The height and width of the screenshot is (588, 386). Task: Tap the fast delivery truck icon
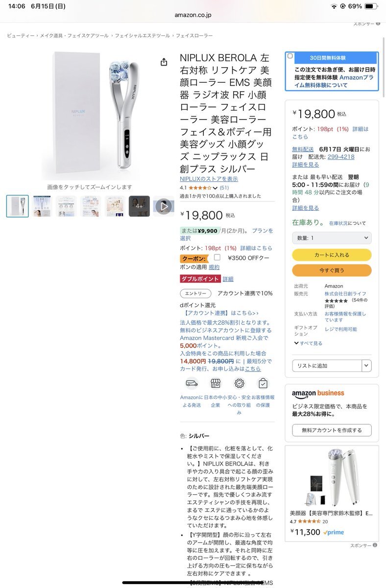click(192, 384)
